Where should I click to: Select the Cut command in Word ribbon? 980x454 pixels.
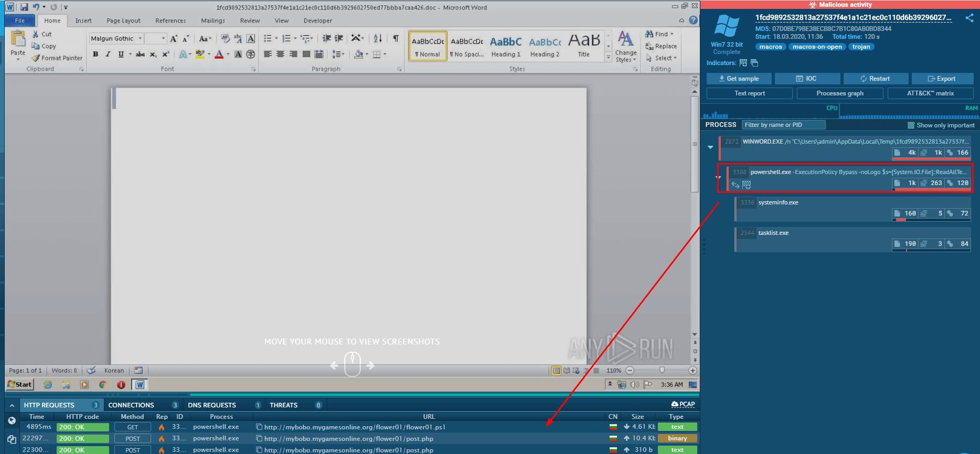coord(41,34)
